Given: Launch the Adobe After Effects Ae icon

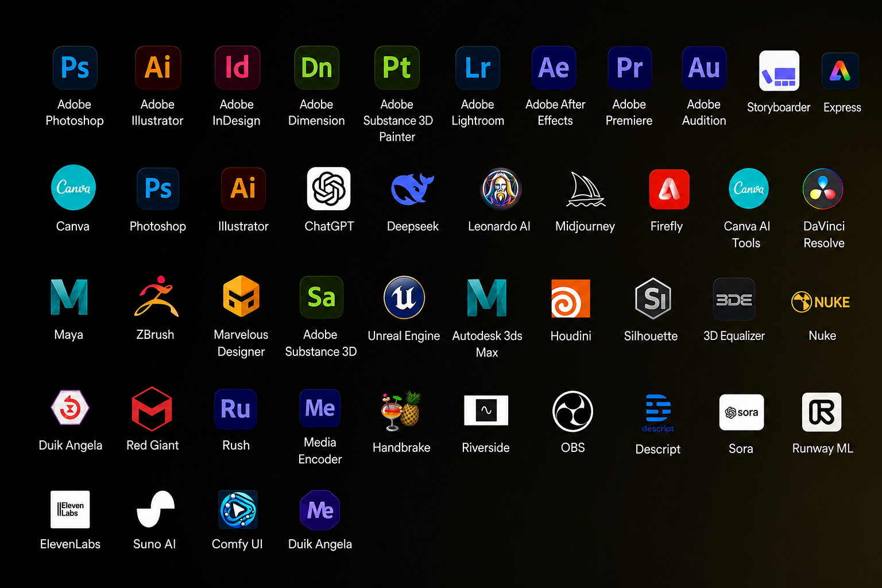Looking at the screenshot, I should pyautogui.click(x=554, y=68).
